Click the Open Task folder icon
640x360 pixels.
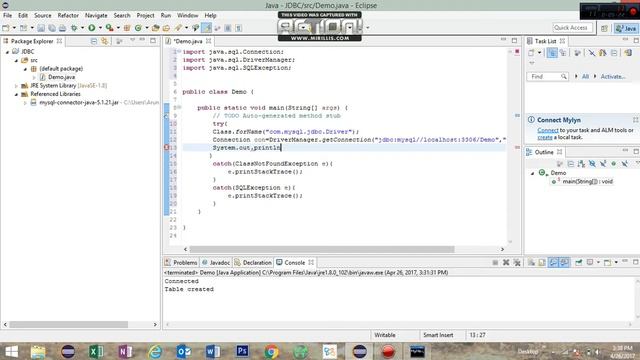click(166, 28)
